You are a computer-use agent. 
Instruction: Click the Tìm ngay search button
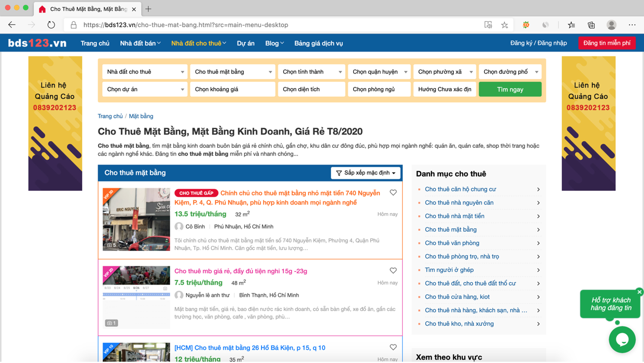pos(510,89)
